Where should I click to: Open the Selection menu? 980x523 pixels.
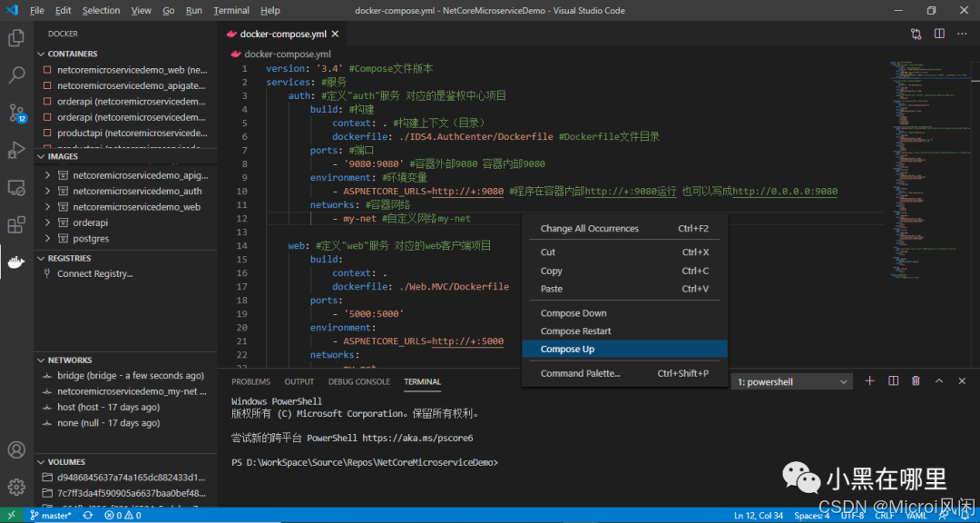102,11
